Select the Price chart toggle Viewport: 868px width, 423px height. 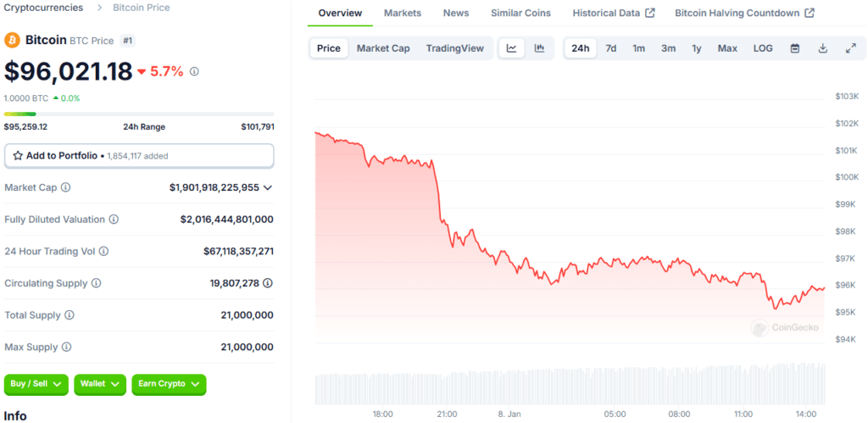click(329, 48)
